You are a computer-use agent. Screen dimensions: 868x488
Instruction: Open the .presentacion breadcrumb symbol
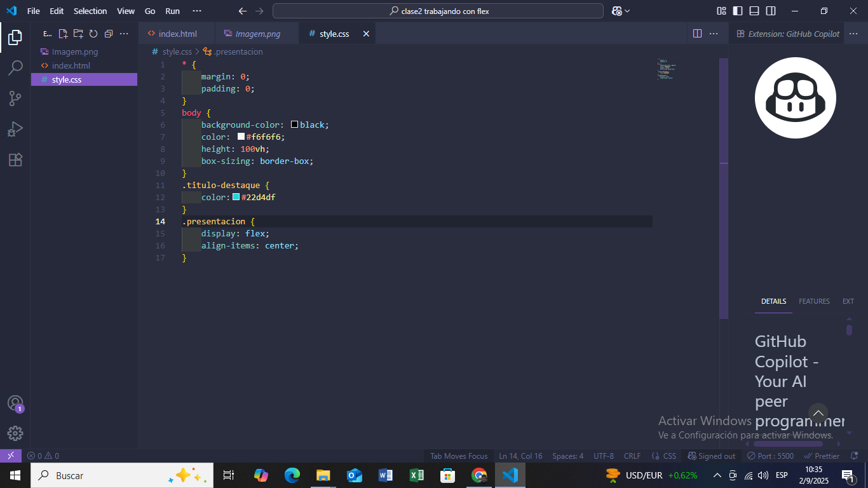click(x=233, y=51)
